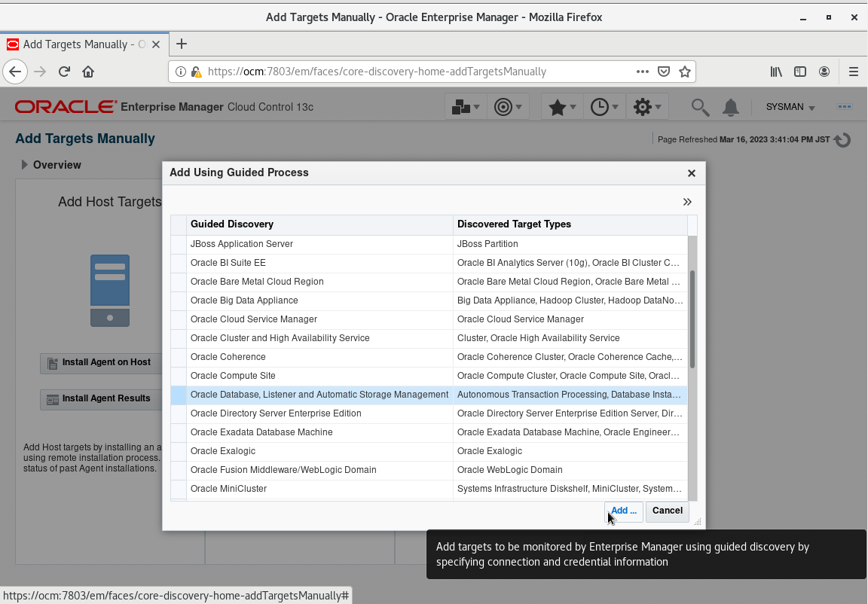
Task: Click Install Agent Results button
Action: [101, 399]
